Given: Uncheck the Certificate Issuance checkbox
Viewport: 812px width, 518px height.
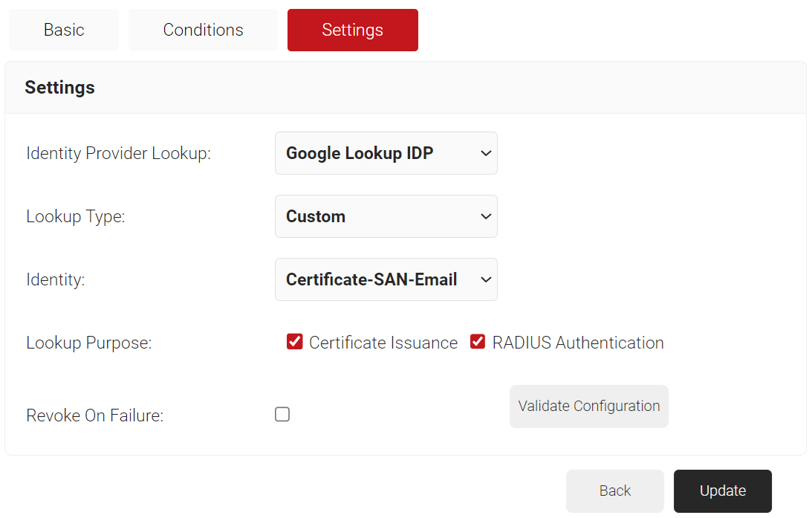Looking at the screenshot, I should (x=295, y=342).
